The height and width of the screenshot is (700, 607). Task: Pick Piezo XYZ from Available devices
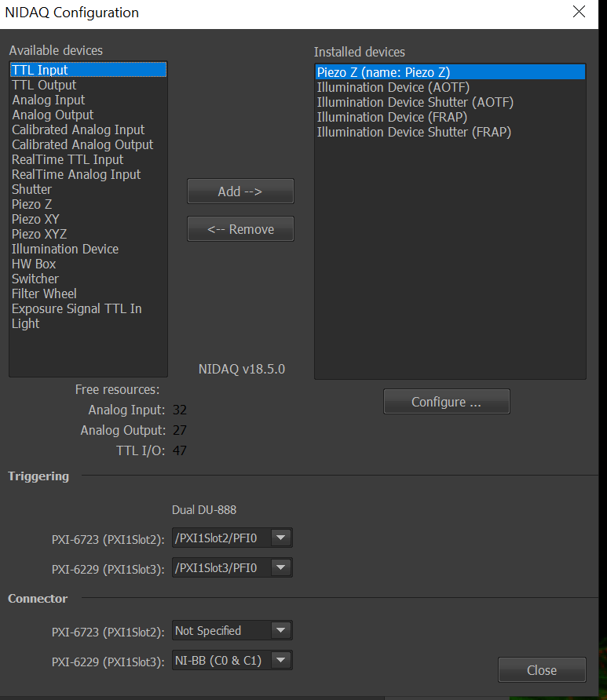click(x=39, y=234)
